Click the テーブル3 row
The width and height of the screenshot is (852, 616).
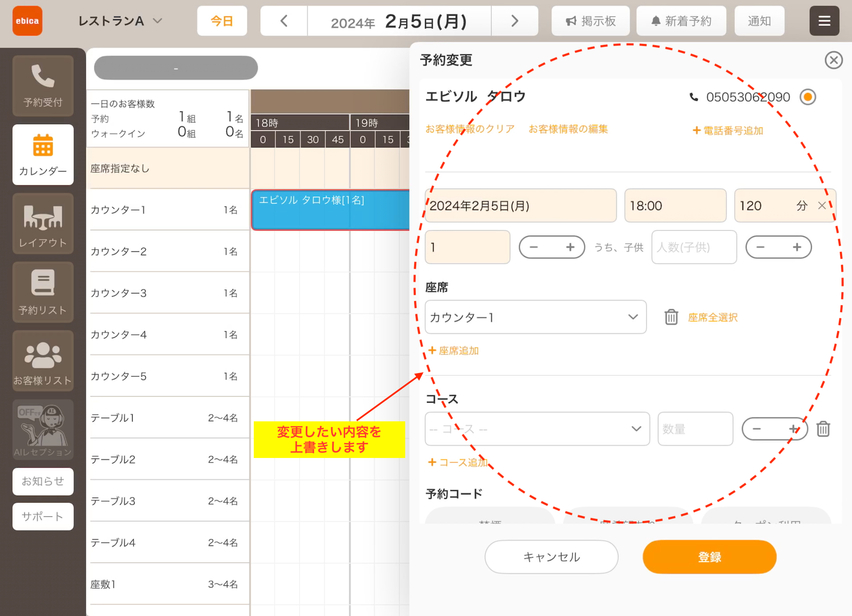point(168,501)
